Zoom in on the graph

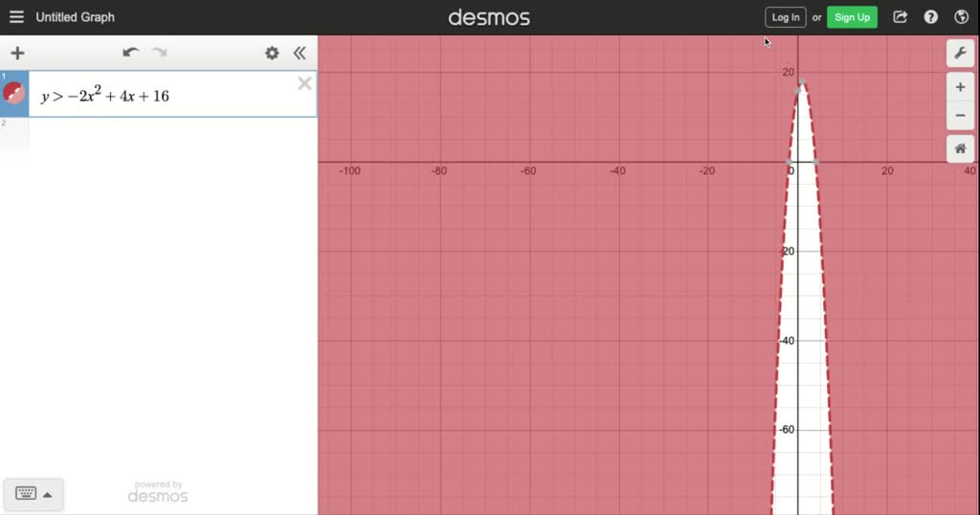pyautogui.click(x=960, y=87)
